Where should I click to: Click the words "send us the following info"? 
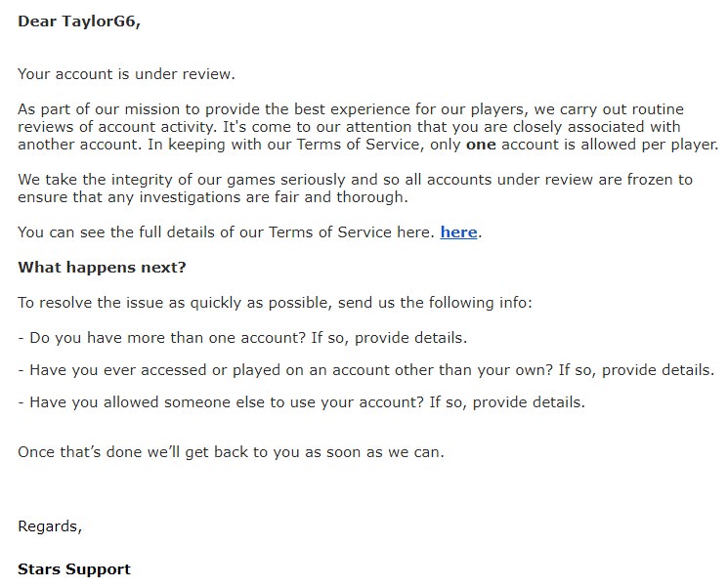pos(435,303)
